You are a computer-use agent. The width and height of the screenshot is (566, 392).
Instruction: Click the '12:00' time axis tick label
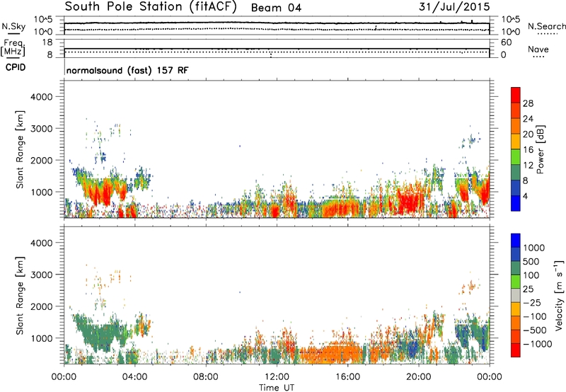coord(277,377)
